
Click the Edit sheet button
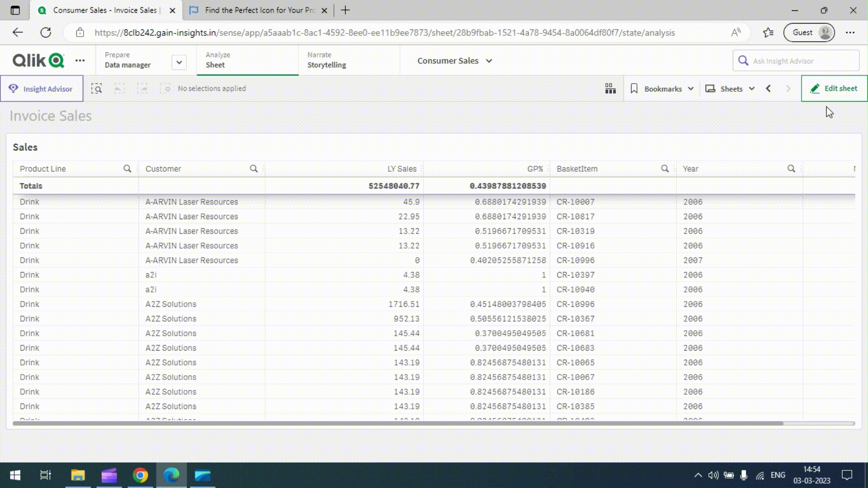click(834, 89)
